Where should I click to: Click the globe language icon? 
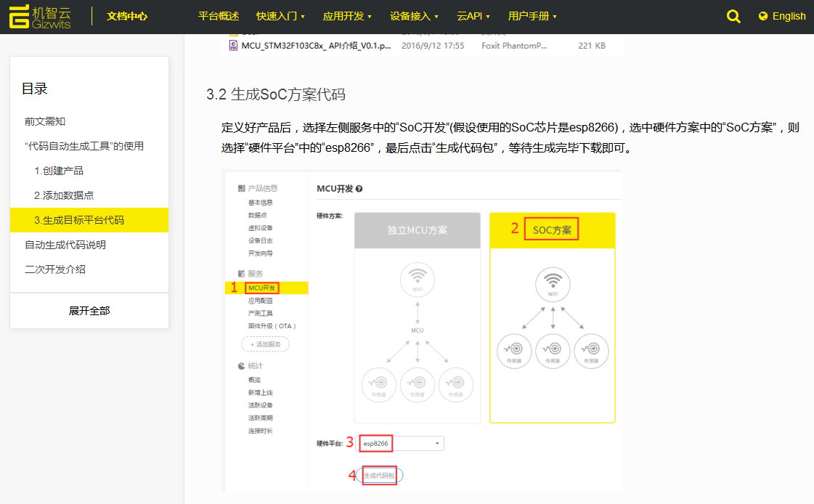762,16
